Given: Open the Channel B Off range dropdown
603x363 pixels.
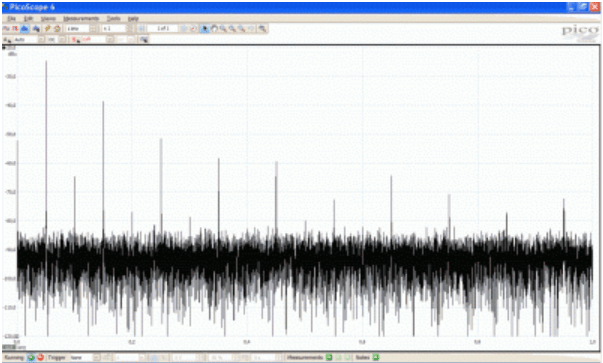Looking at the screenshot, I should tap(98, 40).
